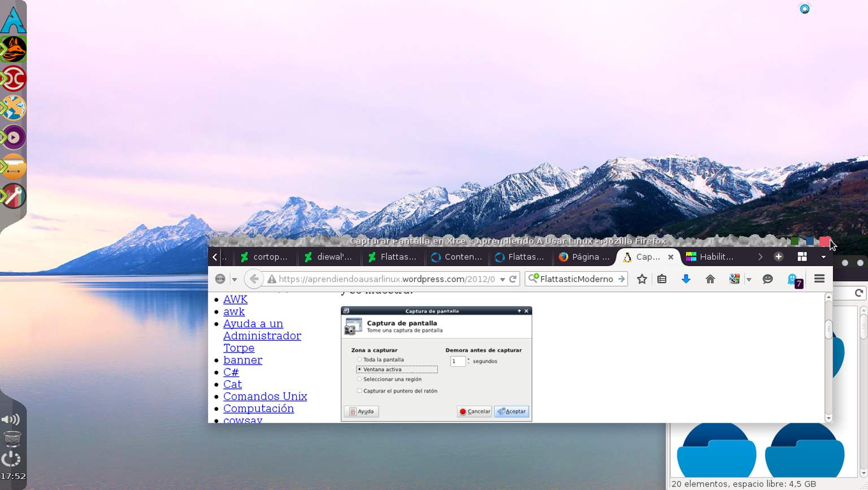
Task: Open the orange file manager dock icon
Action: 14,167
